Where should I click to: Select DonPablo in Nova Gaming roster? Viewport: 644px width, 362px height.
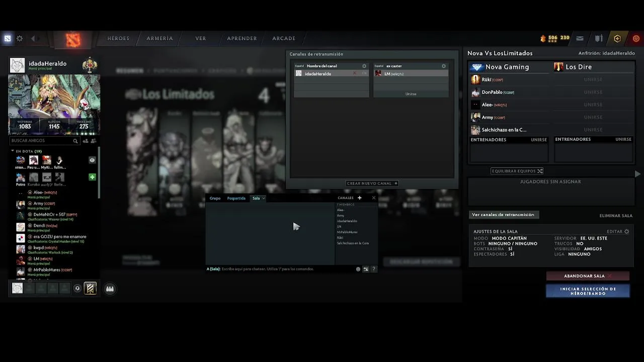[509, 92]
